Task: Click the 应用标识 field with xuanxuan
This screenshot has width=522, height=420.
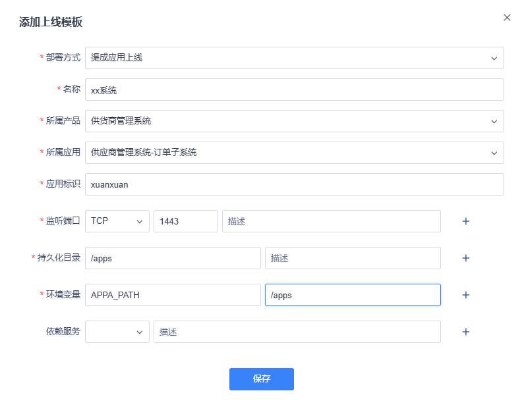Action: tap(294, 184)
